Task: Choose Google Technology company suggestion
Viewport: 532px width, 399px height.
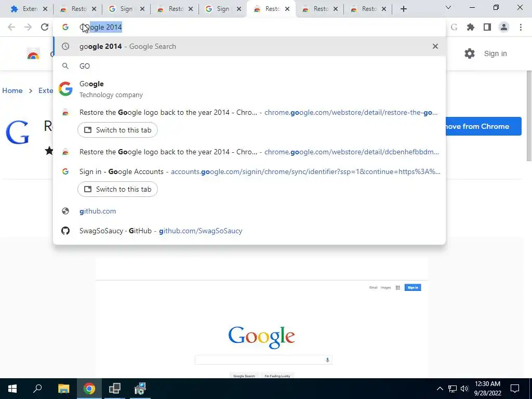Action: pyautogui.click(x=249, y=89)
